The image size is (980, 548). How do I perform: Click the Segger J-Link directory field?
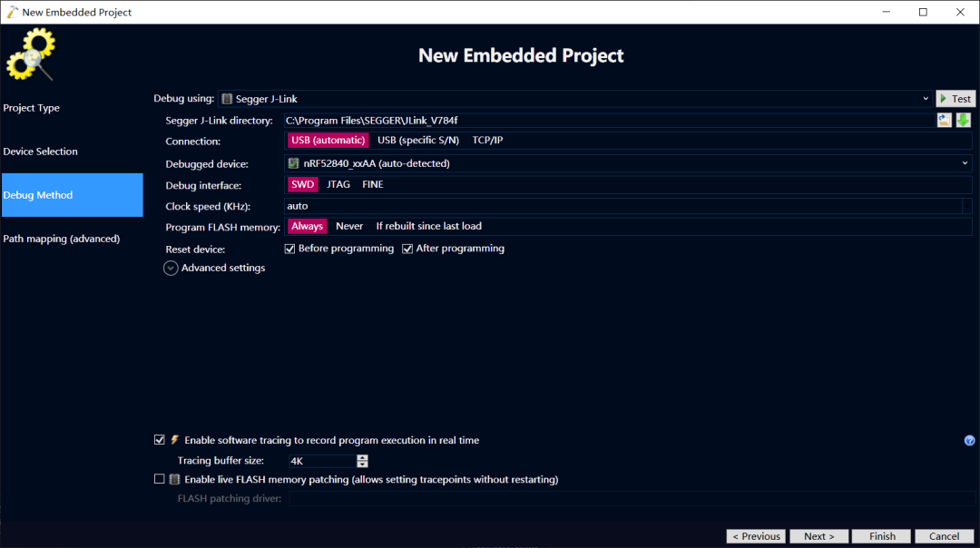(x=610, y=121)
